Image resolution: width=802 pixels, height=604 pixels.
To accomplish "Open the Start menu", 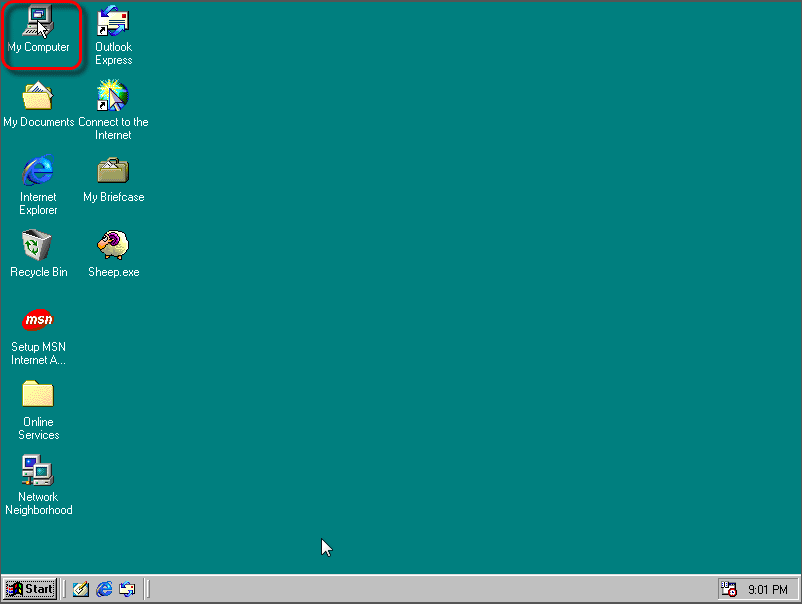I will point(30,589).
